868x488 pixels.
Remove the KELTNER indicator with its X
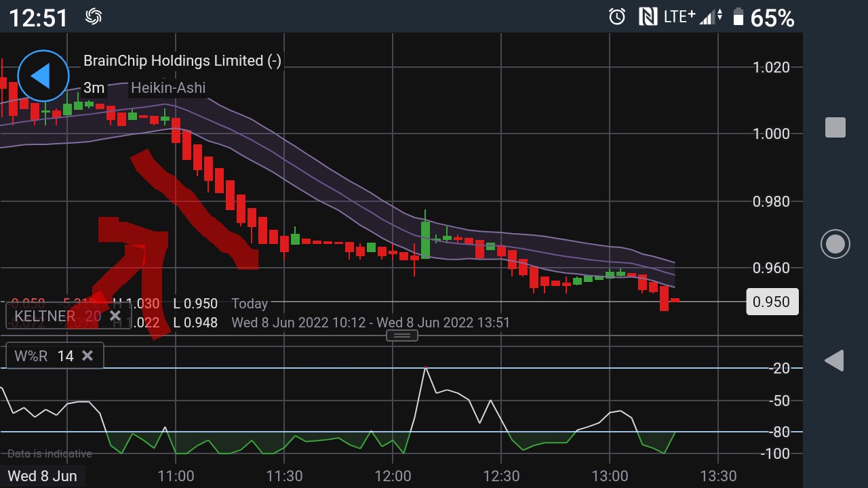pyautogui.click(x=115, y=316)
